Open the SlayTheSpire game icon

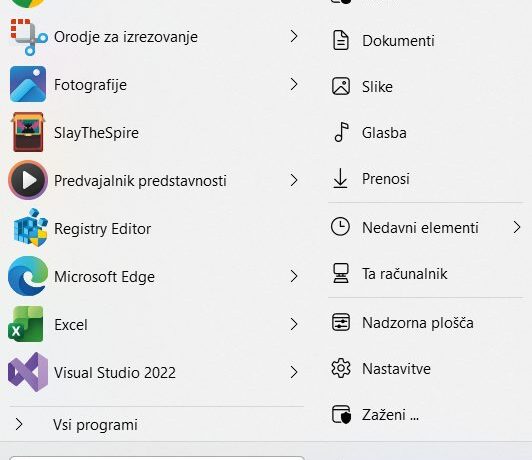pyautogui.click(x=28, y=132)
